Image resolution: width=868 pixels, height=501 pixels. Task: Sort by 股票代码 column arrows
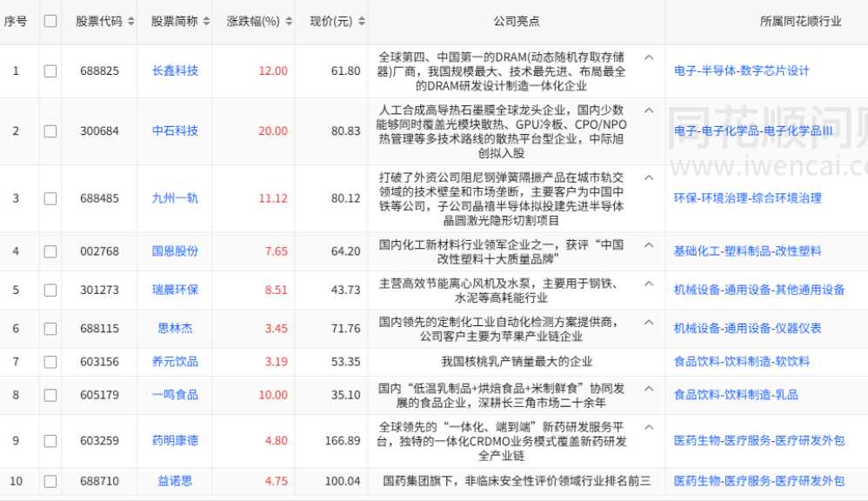tap(130, 22)
